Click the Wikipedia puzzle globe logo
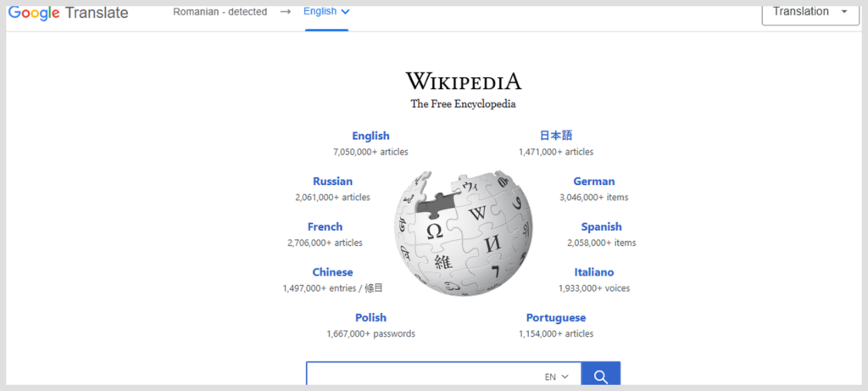Viewport: 868px width, 391px height. coord(464,232)
